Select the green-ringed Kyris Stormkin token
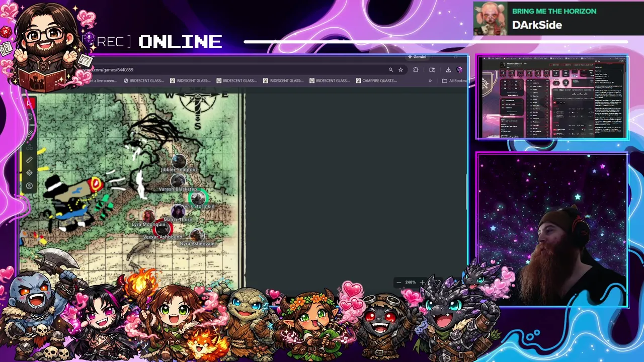This screenshot has height=362, width=644. [x=198, y=198]
